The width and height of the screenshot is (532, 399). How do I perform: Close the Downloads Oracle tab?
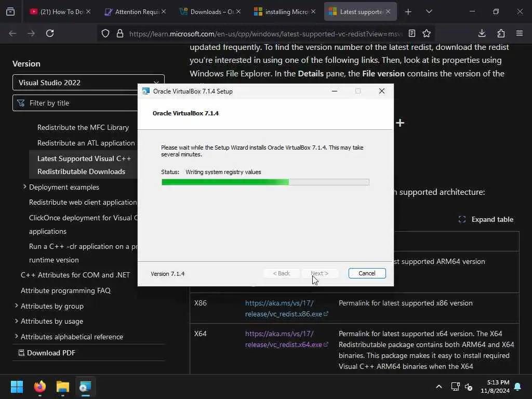pos(238,11)
